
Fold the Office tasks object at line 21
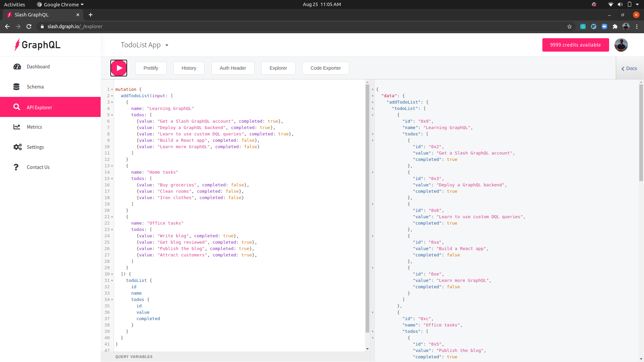tap(112, 217)
